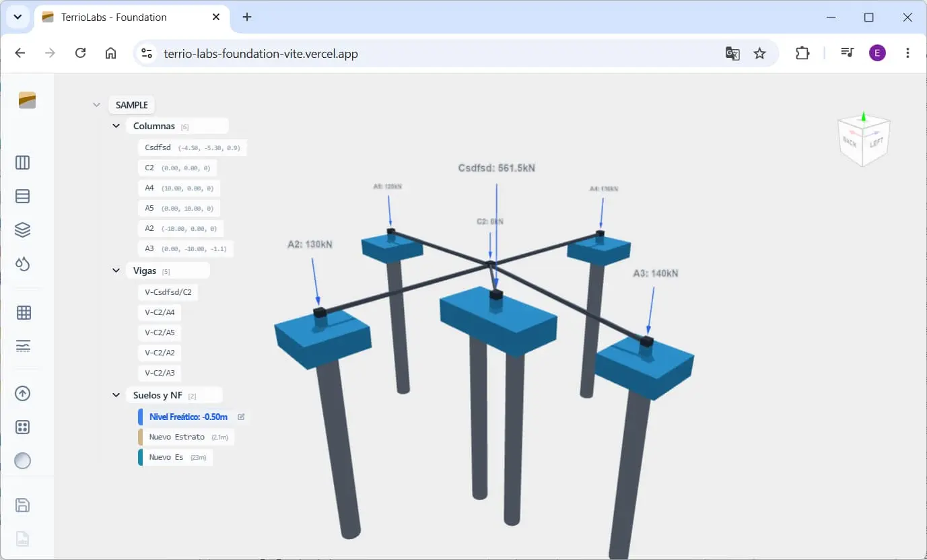Select beam V-C2/A4

pos(160,312)
